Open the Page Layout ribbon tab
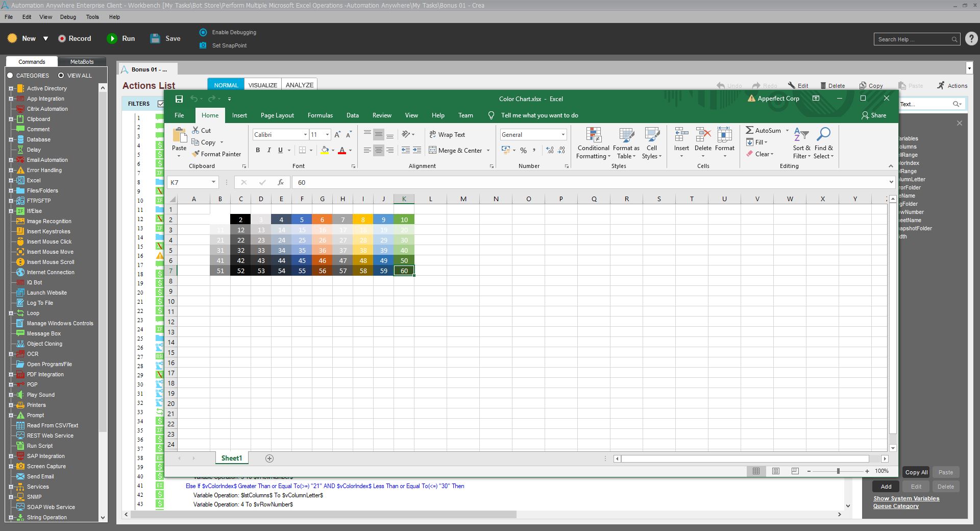The width and height of the screenshot is (980, 531). tap(277, 115)
